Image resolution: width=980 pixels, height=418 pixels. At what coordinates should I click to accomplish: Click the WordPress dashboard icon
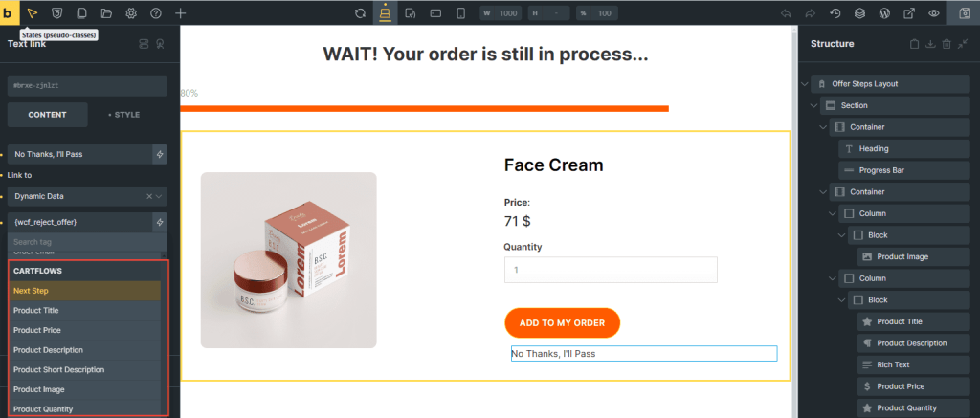(x=884, y=13)
